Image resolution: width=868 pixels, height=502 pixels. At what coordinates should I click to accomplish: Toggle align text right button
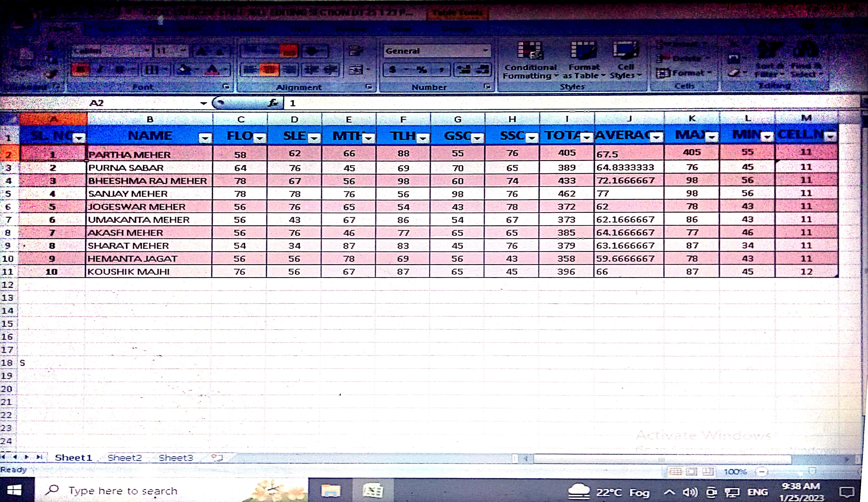(x=289, y=70)
